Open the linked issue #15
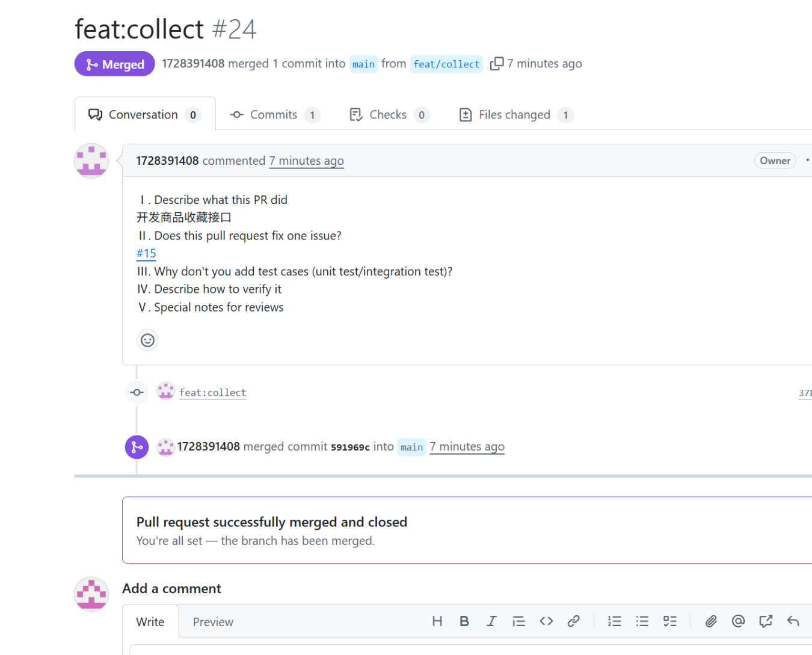The height and width of the screenshot is (655, 812). coord(146,254)
